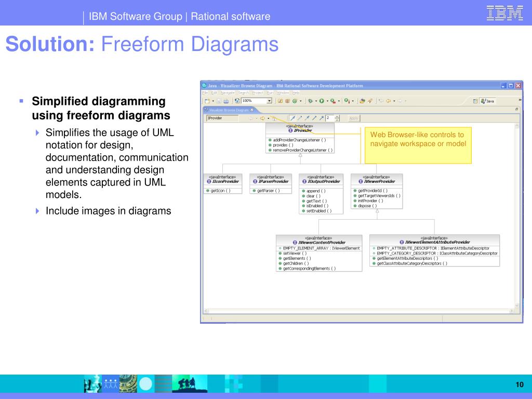532x399 pixels.
Task: Click the icon left of the zoom box
Action: point(237,101)
